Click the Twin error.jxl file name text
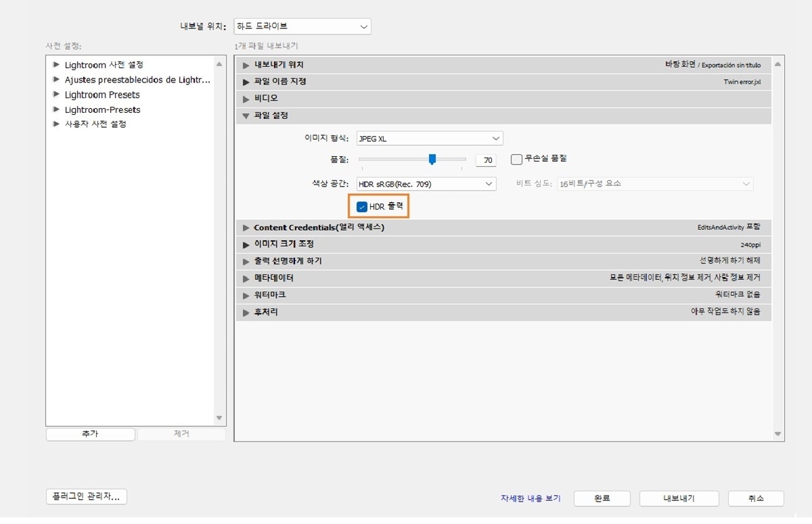The image size is (812, 524). (742, 82)
